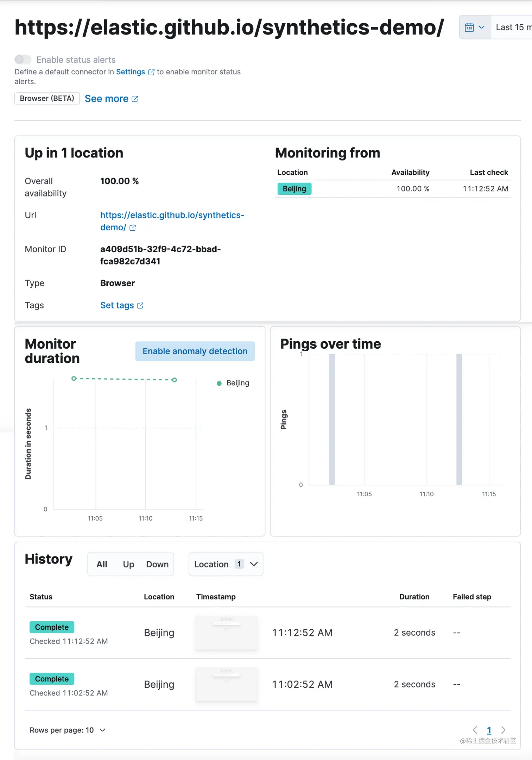The height and width of the screenshot is (760, 532).
Task: Select Monitor ID value text
Action: point(160,255)
